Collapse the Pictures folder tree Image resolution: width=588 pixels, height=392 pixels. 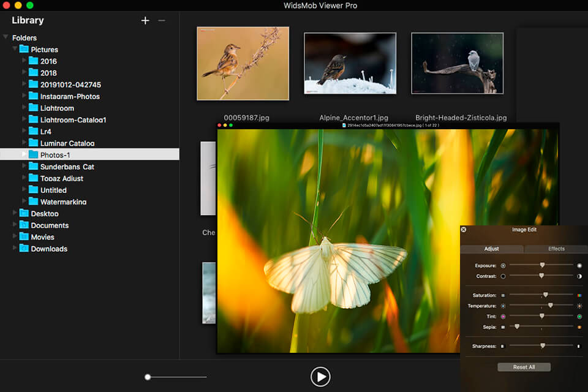point(14,49)
